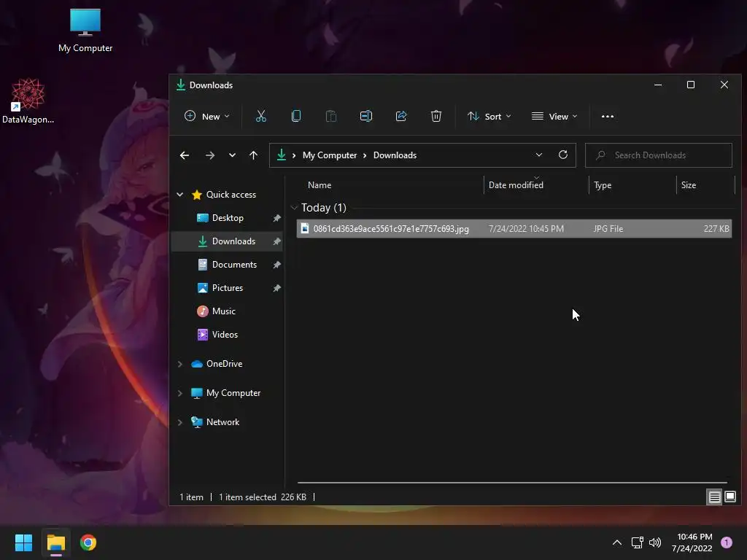Image resolution: width=747 pixels, height=560 pixels.
Task: Click the Search Downloads field
Action: coord(659,155)
